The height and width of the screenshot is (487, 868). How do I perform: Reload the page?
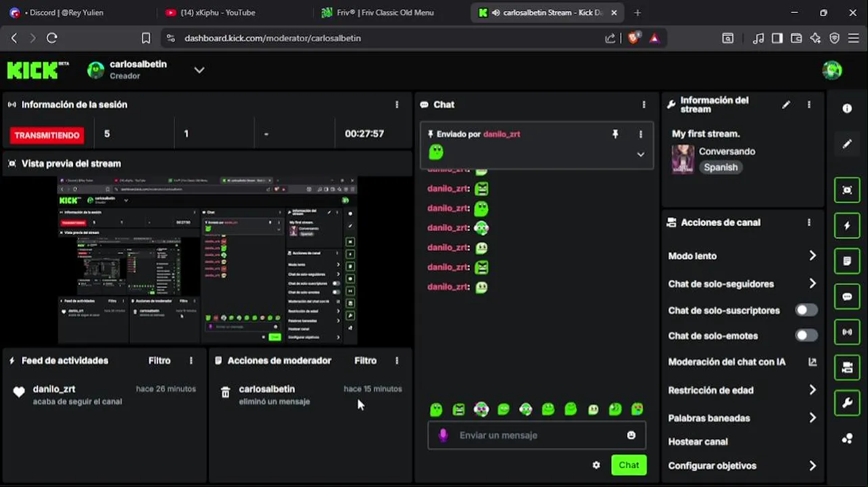click(x=52, y=39)
